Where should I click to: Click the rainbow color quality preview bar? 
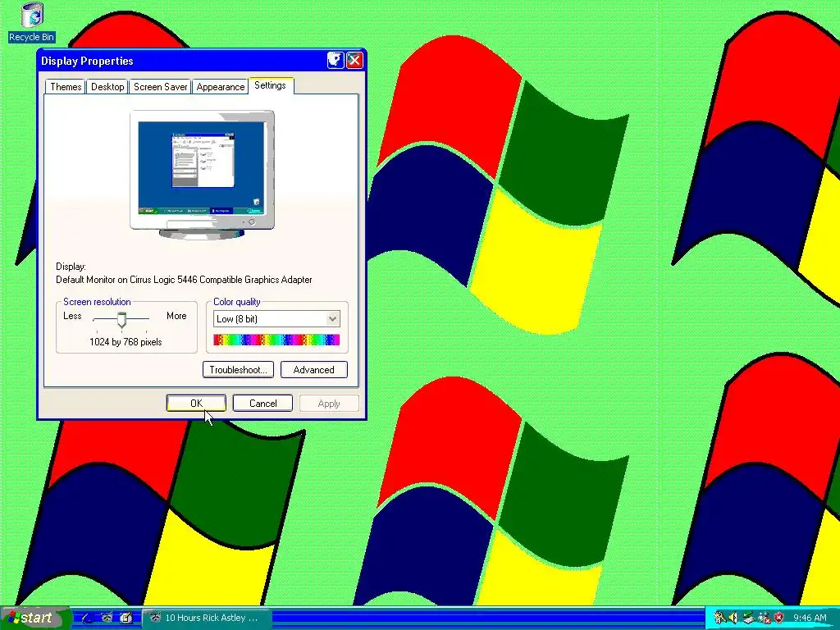276,340
